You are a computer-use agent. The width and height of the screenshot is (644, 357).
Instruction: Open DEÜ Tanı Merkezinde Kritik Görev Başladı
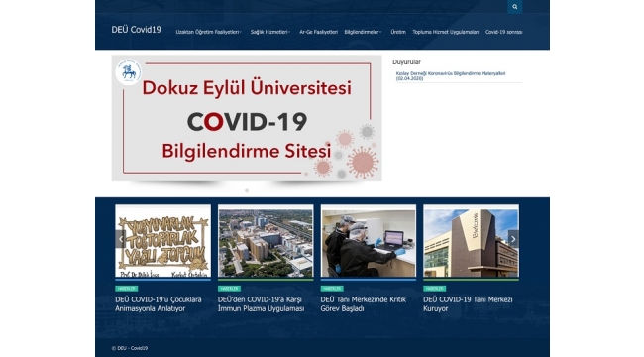[363, 304]
